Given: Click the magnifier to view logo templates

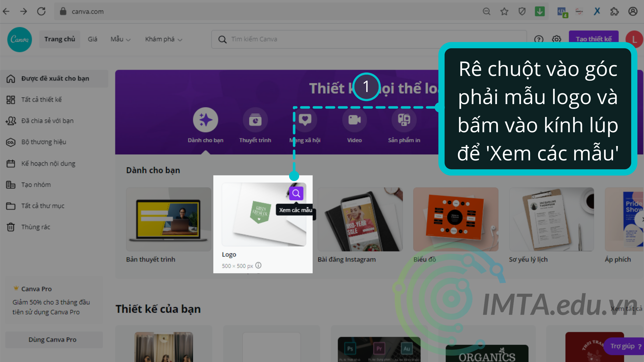Looking at the screenshot, I should (296, 193).
